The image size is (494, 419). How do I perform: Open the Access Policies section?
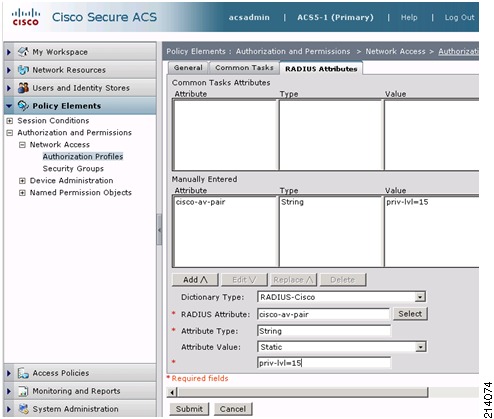(80, 373)
